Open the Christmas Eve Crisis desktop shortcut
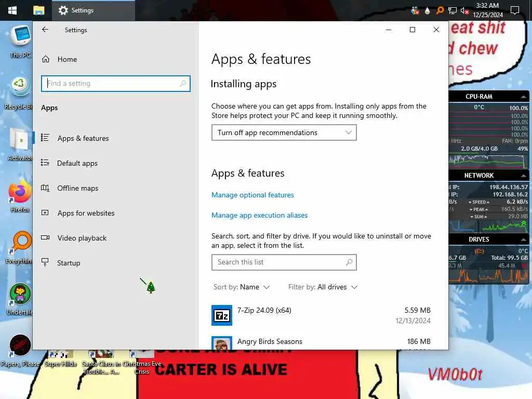 142,363
